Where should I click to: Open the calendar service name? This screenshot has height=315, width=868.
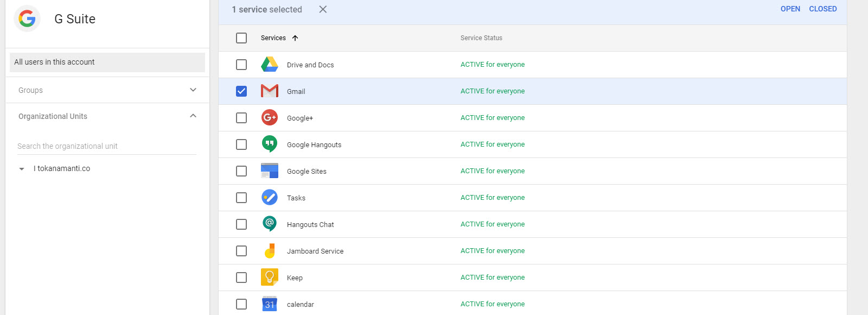click(x=301, y=305)
